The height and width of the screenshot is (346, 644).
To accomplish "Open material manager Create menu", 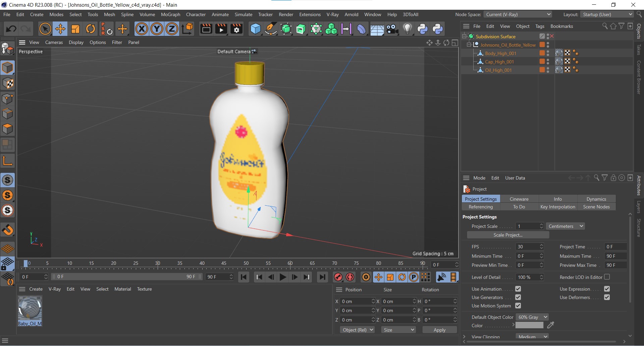I will click(x=36, y=289).
